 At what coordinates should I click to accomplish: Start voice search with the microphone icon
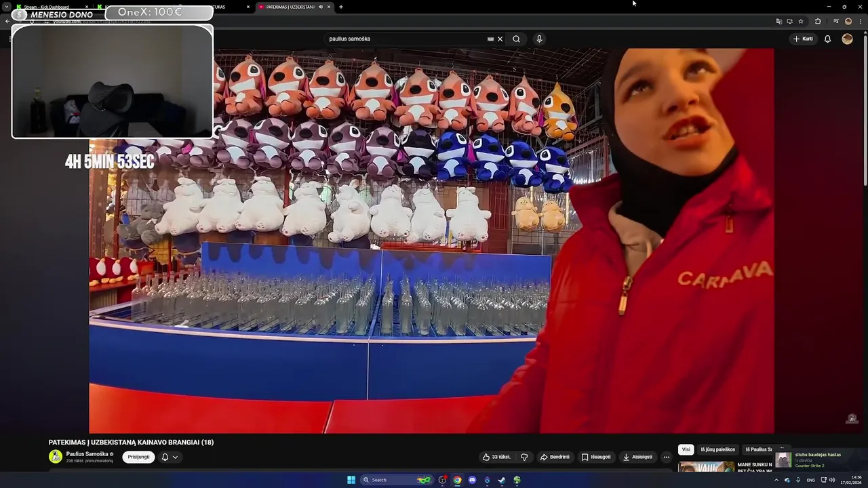point(539,39)
